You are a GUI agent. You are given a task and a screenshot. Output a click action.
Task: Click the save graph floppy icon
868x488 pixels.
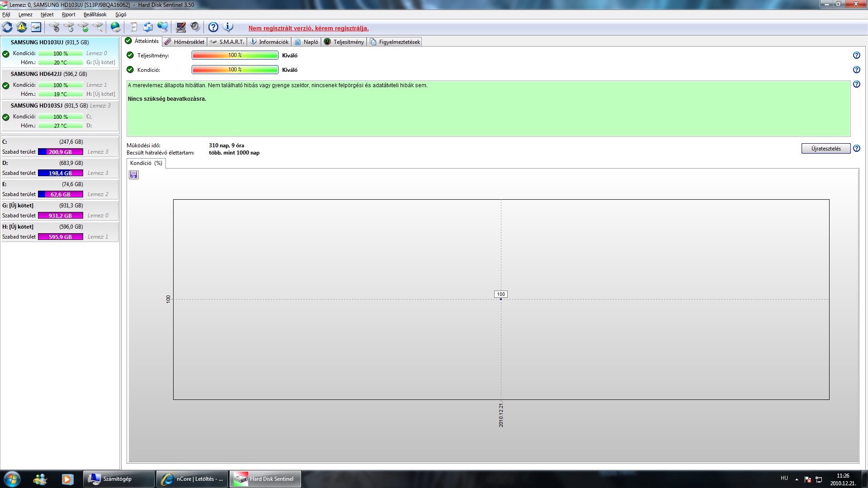[x=134, y=175]
